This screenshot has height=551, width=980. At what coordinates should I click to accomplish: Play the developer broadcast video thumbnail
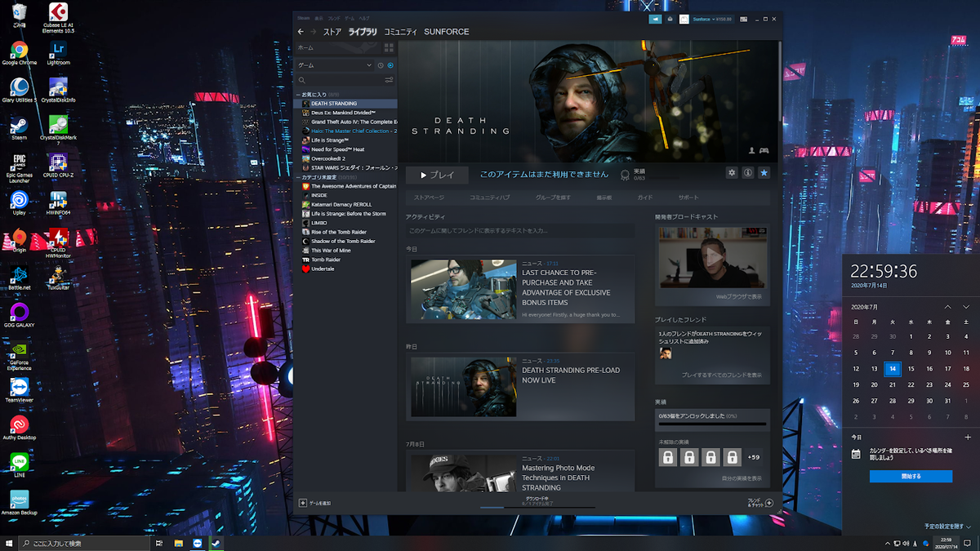click(712, 260)
